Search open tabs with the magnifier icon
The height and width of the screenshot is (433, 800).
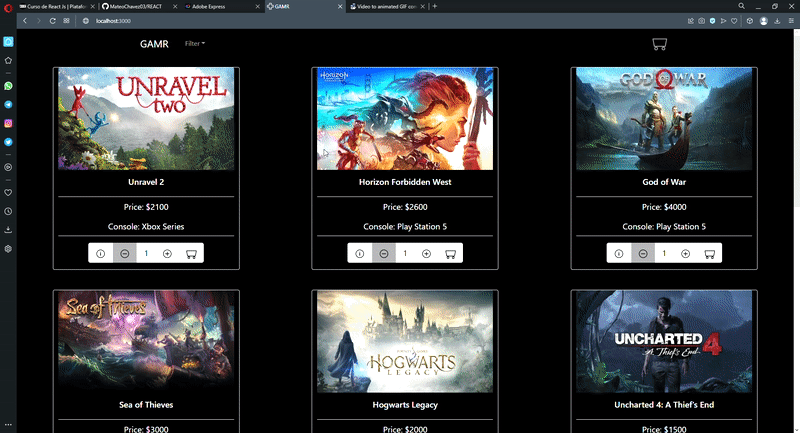coord(741,6)
